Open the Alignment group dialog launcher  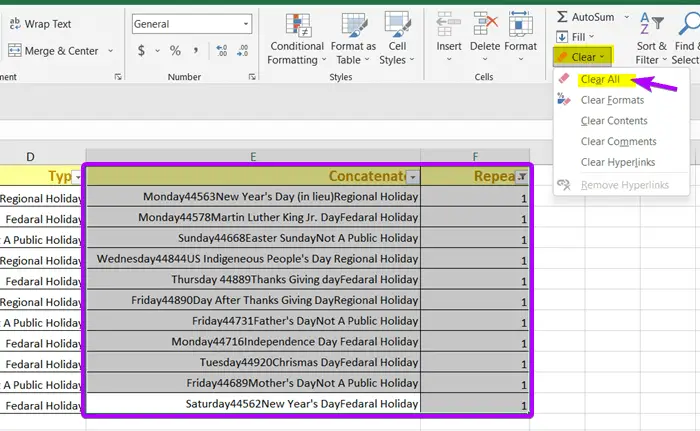[118, 77]
